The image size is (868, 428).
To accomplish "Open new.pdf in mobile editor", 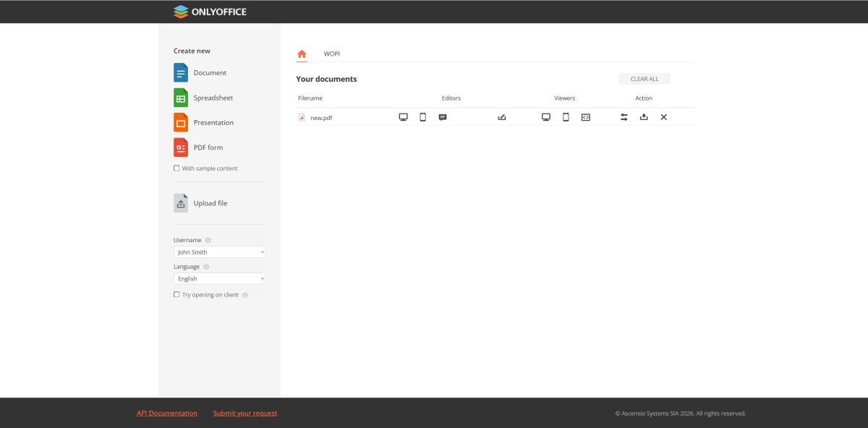I will pos(423,117).
